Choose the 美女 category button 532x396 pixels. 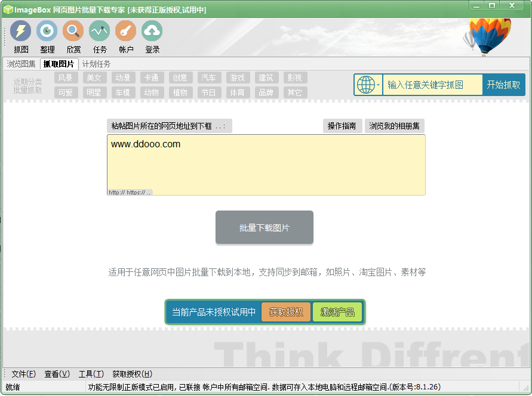tap(95, 78)
